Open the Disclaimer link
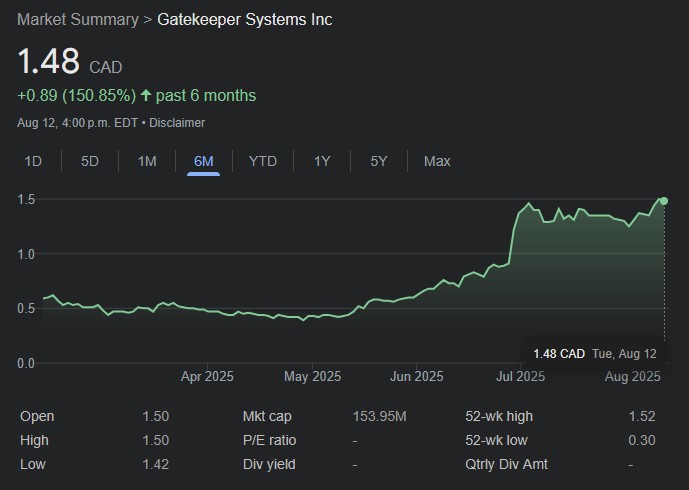The height and width of the screenshot is (490, 689). click(178, 123)
